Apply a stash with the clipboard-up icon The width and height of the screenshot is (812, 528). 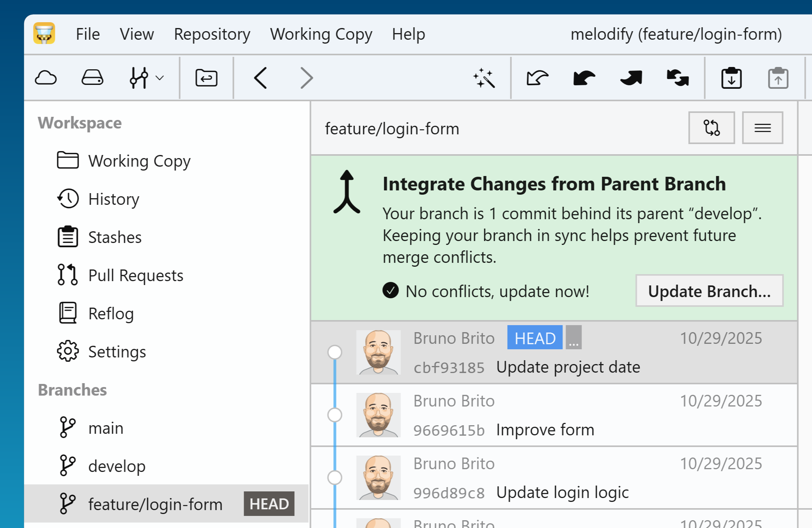777,77
